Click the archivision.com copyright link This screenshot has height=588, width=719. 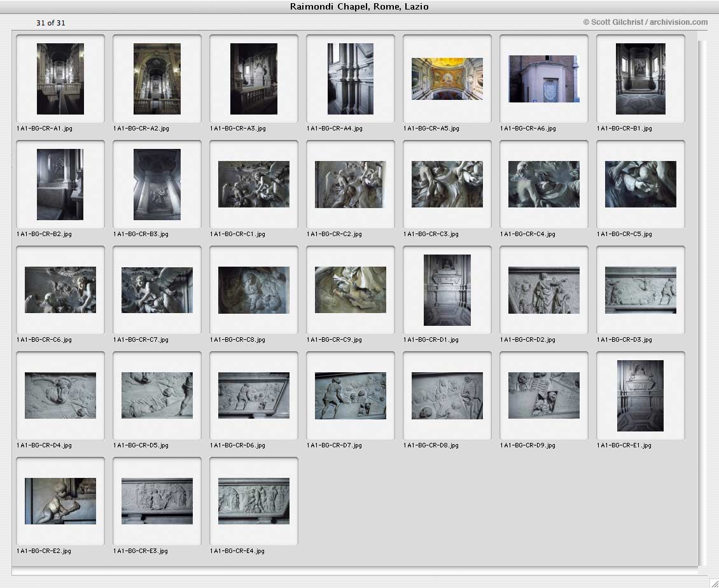click(x=645, y=22)
